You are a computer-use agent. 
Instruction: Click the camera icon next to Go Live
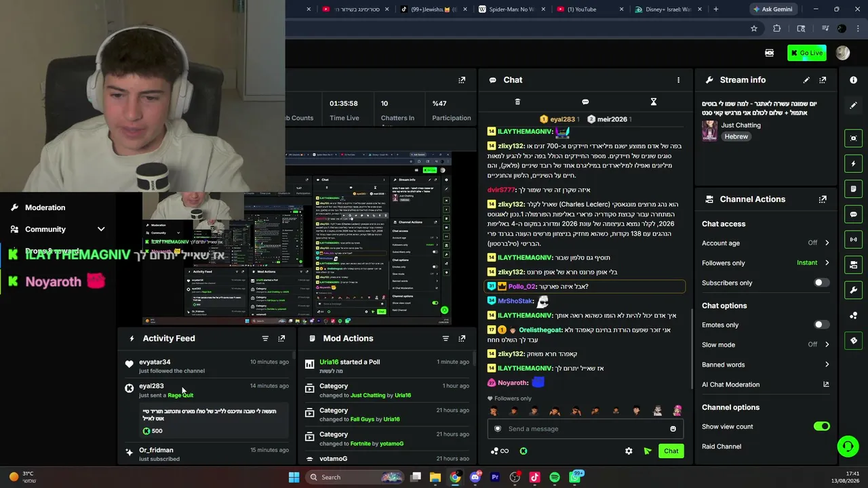click(x=769, y=53)
